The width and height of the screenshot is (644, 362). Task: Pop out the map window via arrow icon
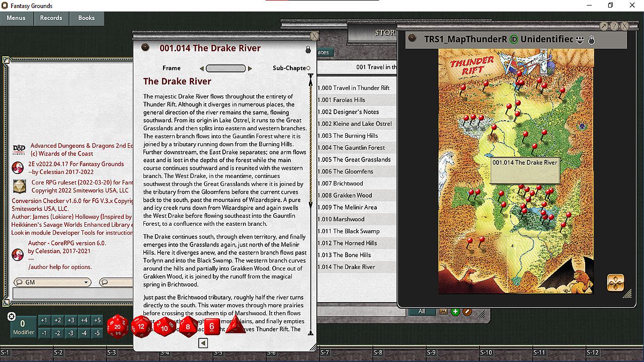(604, 26)
